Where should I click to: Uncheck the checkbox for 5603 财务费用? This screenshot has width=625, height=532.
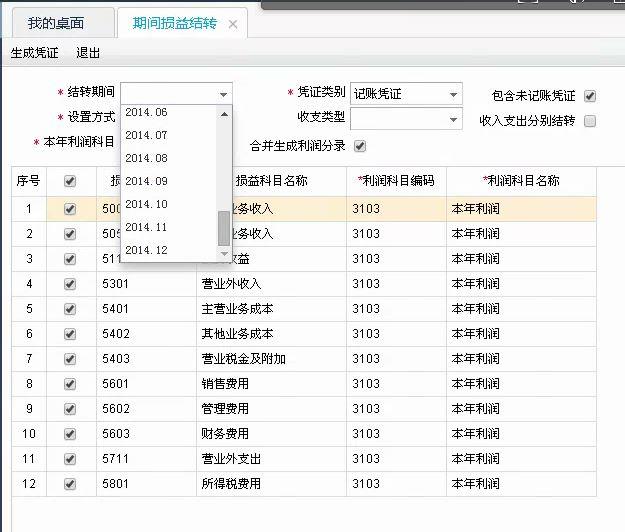tap(70, 434)
